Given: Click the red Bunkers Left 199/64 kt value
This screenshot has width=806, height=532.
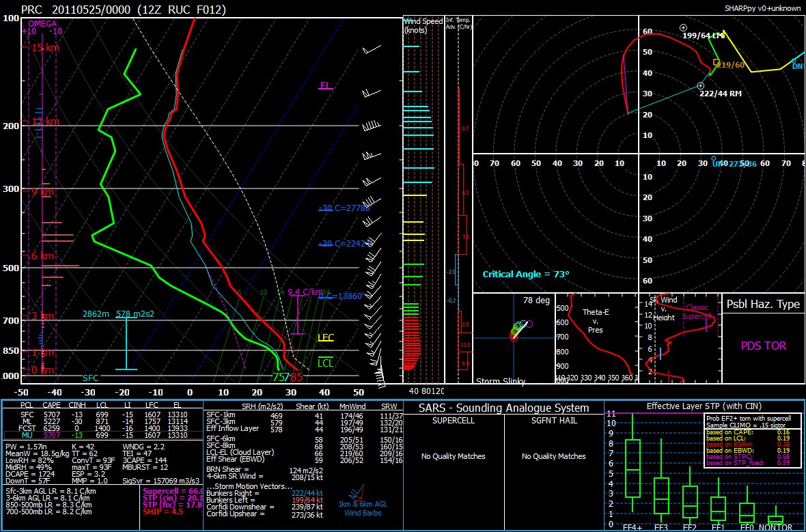Looking at the screenshot, I should tap(307, 500).
